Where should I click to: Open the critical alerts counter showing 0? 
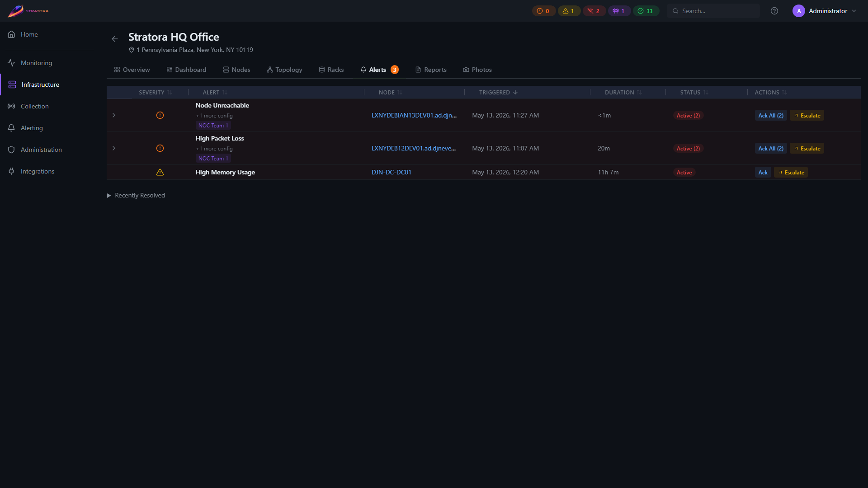[543, 11]
